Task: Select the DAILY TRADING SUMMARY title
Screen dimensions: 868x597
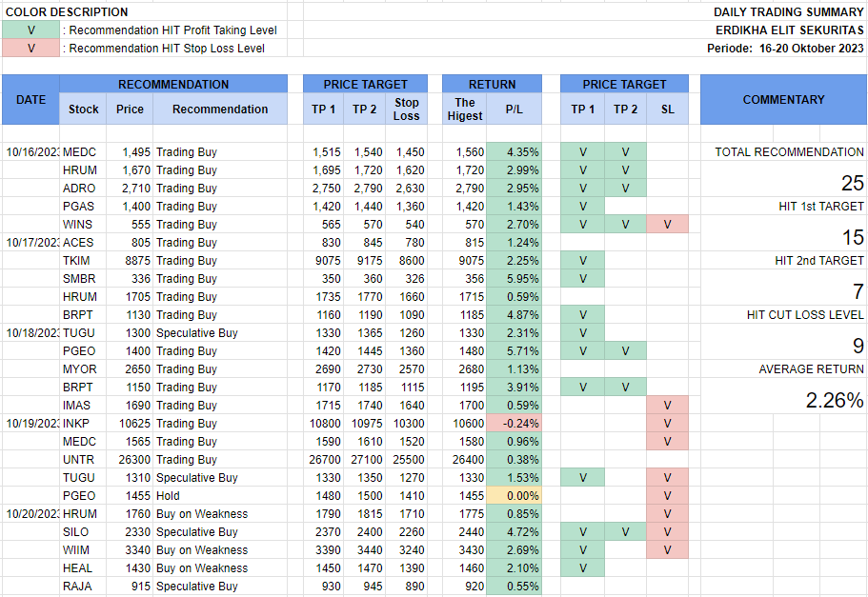Action: coord(789,12)
